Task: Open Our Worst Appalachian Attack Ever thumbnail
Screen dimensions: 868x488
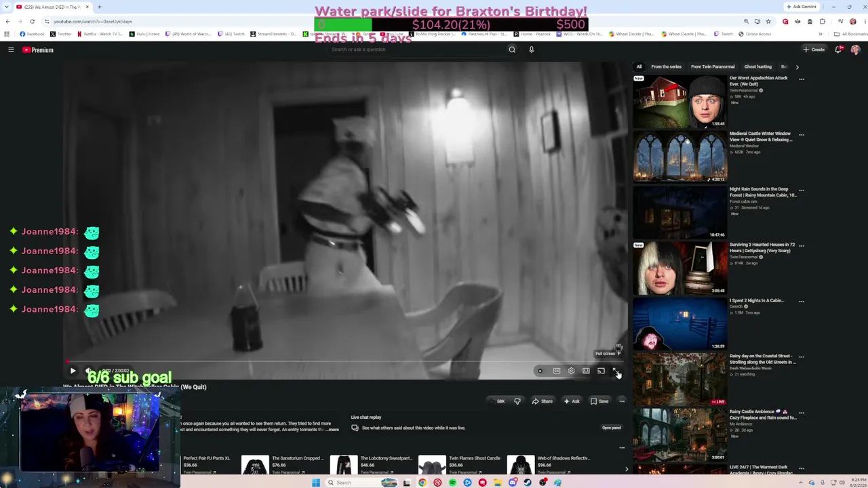Action: point(680,101)
